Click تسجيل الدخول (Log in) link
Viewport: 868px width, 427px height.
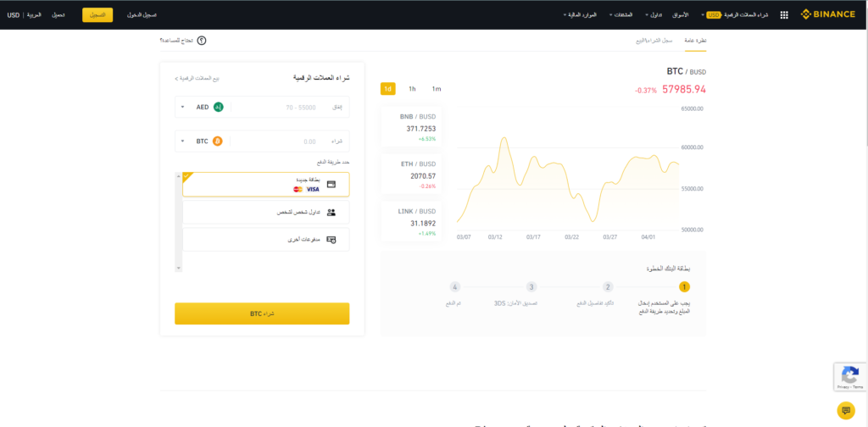tap(142, 15)
